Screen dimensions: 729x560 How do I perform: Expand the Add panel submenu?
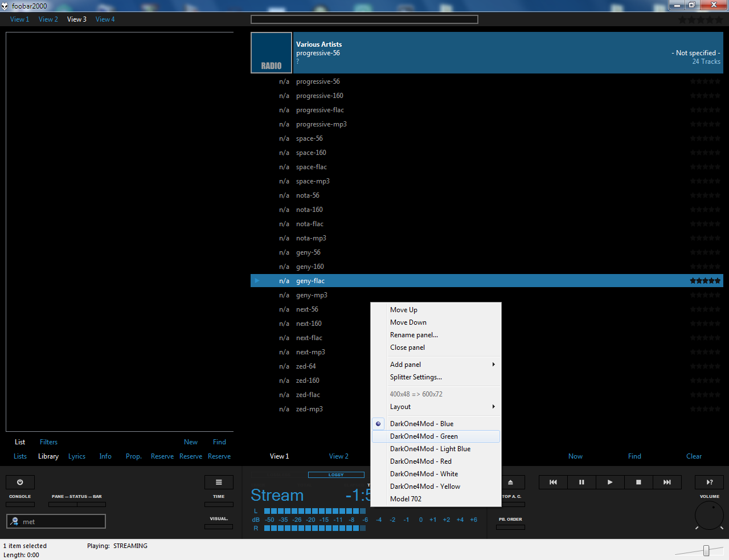tap(436, 365)
